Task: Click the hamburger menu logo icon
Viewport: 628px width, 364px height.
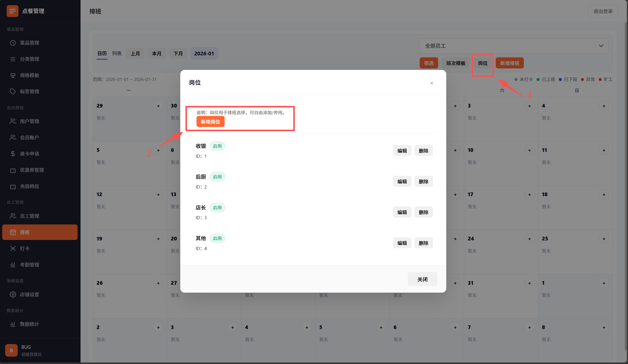Action: coord(13,11)
